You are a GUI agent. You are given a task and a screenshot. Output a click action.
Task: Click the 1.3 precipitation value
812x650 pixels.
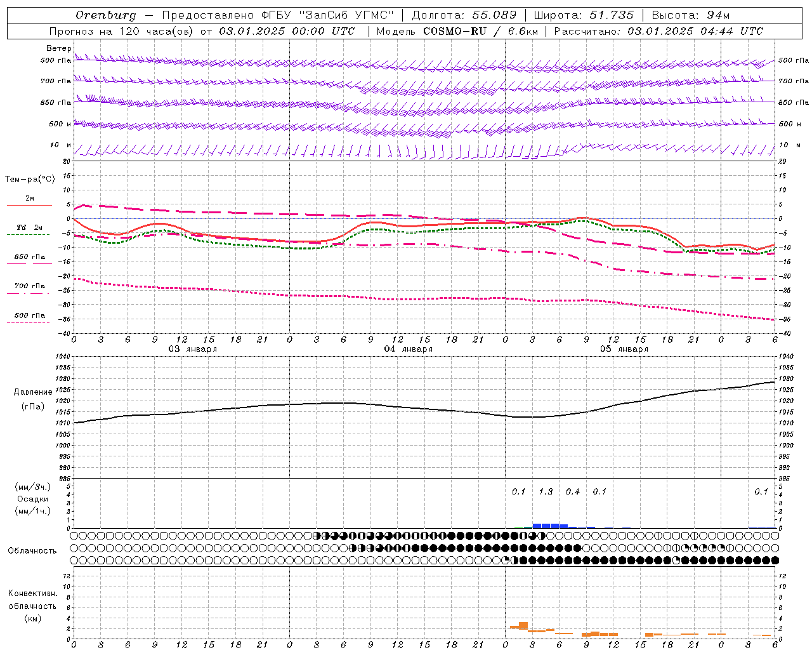pyautogui.click(x=546, y=491)
